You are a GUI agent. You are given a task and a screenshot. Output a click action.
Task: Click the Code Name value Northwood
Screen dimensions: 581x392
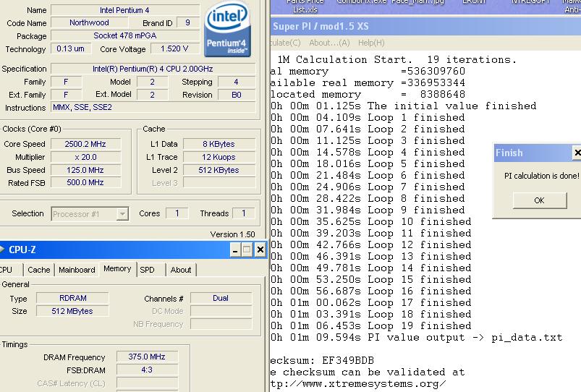tap(89, 22)
